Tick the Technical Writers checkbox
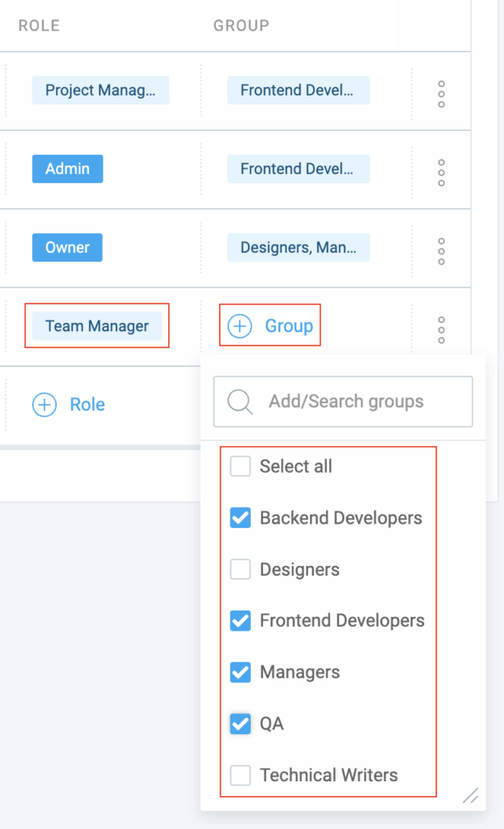This screenshot has height=829, width=504. pos(240,775)
